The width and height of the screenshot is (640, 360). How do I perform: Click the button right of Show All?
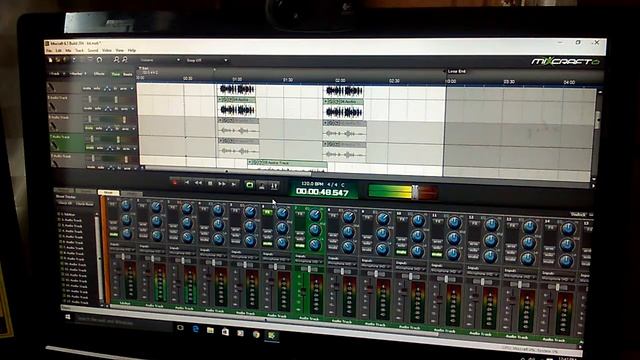click(84, 204)
